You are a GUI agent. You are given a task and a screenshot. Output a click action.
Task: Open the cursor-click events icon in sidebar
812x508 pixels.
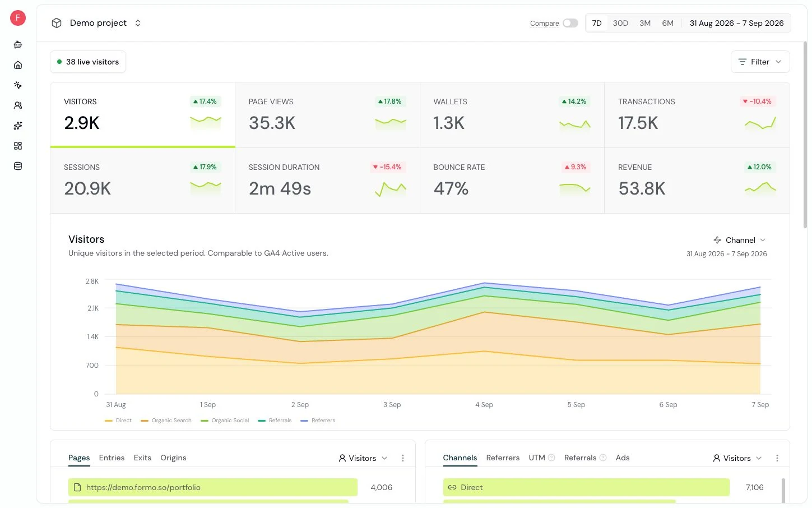[18, 85]
